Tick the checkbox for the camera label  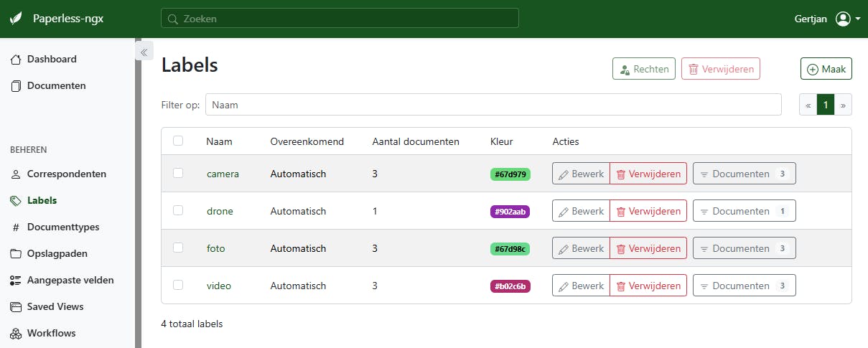(178, 173)
